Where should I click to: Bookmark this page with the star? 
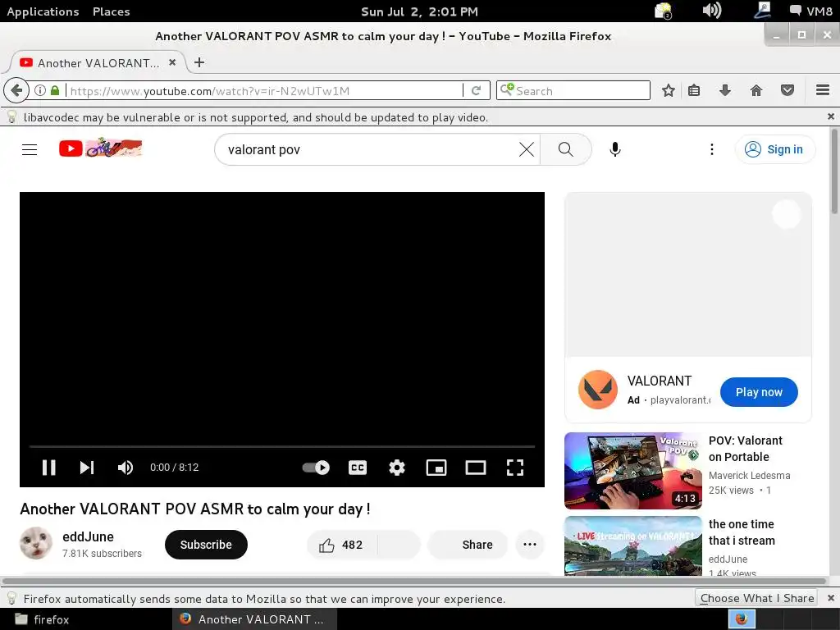[x=668, y=90]
